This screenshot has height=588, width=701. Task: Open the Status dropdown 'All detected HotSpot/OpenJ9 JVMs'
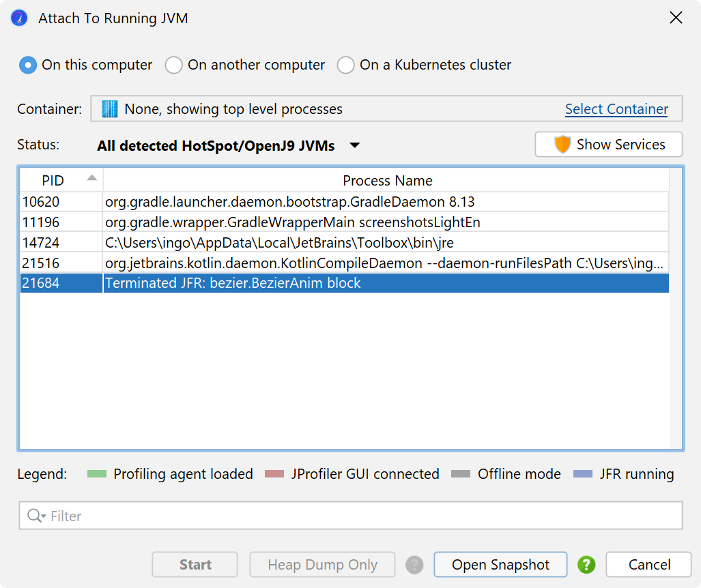click(229, 146)
